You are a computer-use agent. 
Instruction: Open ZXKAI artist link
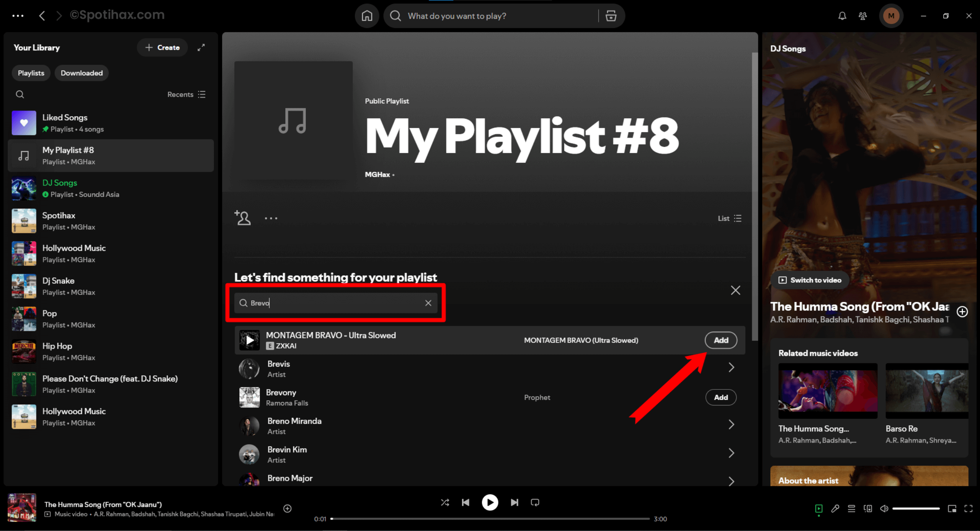[286, 346]
